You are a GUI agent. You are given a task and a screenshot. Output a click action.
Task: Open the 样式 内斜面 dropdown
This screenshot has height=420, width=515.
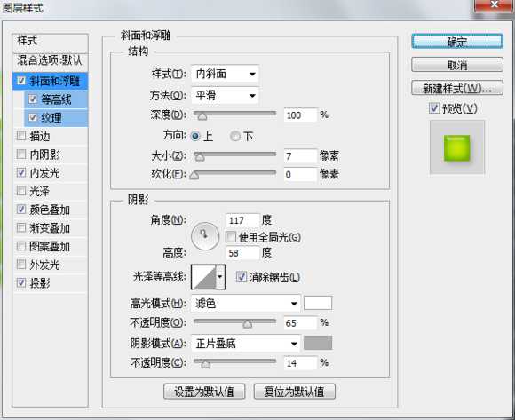pyautogui.click(x=225, y=74)
